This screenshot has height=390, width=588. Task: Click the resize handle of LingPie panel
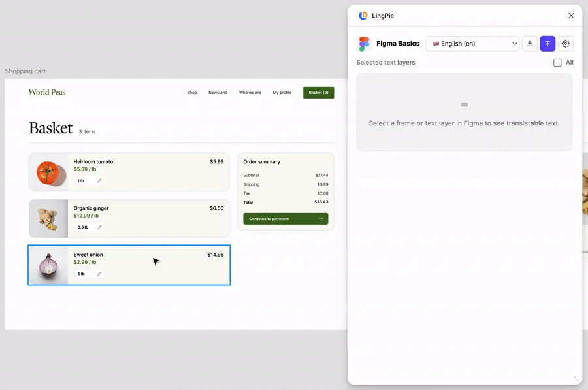point(577,380)
